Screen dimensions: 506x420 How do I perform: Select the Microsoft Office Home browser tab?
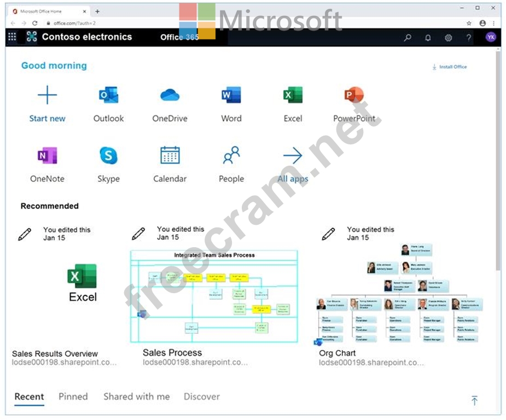[49, 11]
